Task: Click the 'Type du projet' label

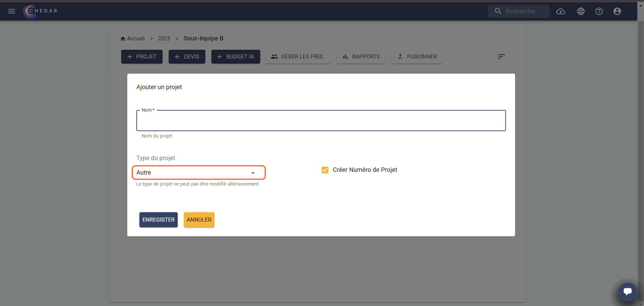Action: tap(156, 158)
